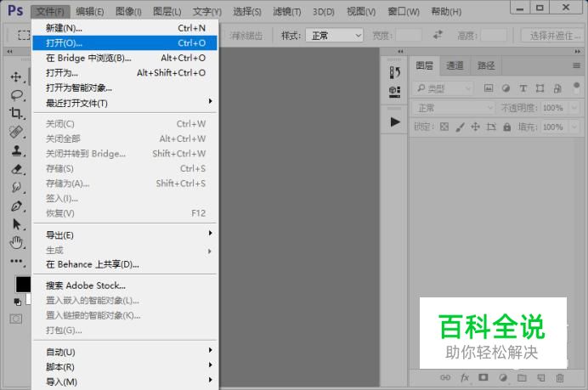Choose 打开为智能对象... entry

(x=125, y=88)
